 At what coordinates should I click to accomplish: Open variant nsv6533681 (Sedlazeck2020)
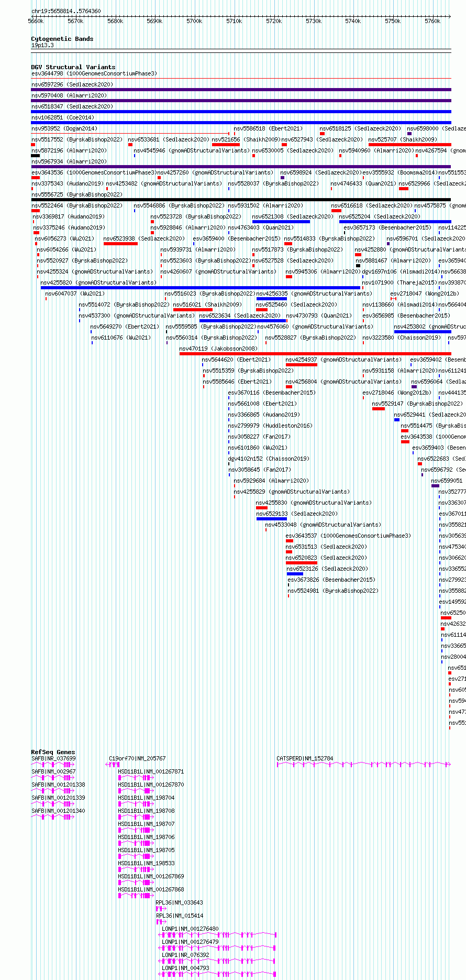point(169,139)
